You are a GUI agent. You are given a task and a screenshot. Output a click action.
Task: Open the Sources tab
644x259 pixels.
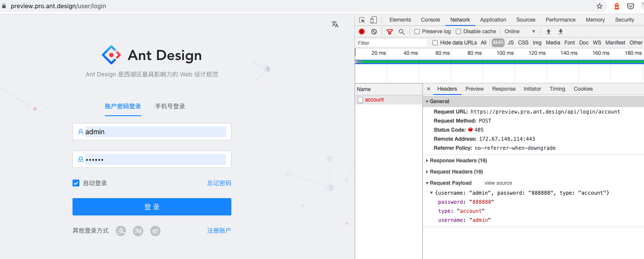click(526, 20)
